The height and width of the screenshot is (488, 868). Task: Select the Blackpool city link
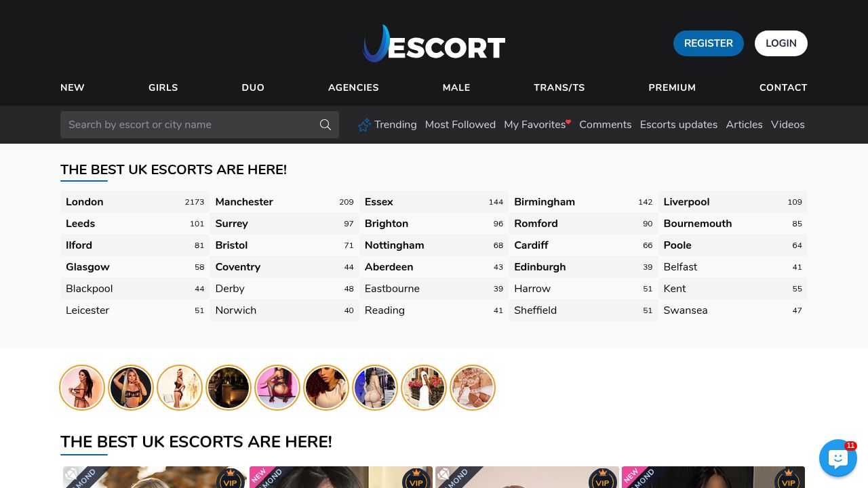tap(135, 289)
